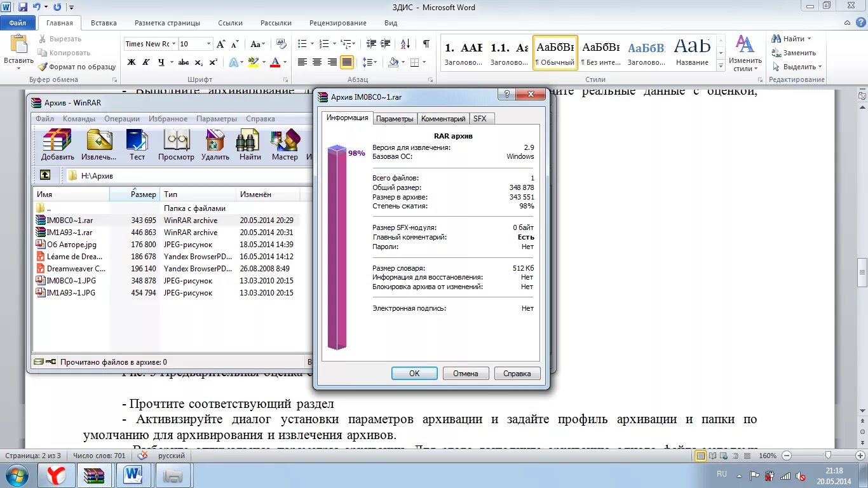Switch to the Параметры tab in archive dialog
Screen dimensions: 868x488
coord(395,119)
